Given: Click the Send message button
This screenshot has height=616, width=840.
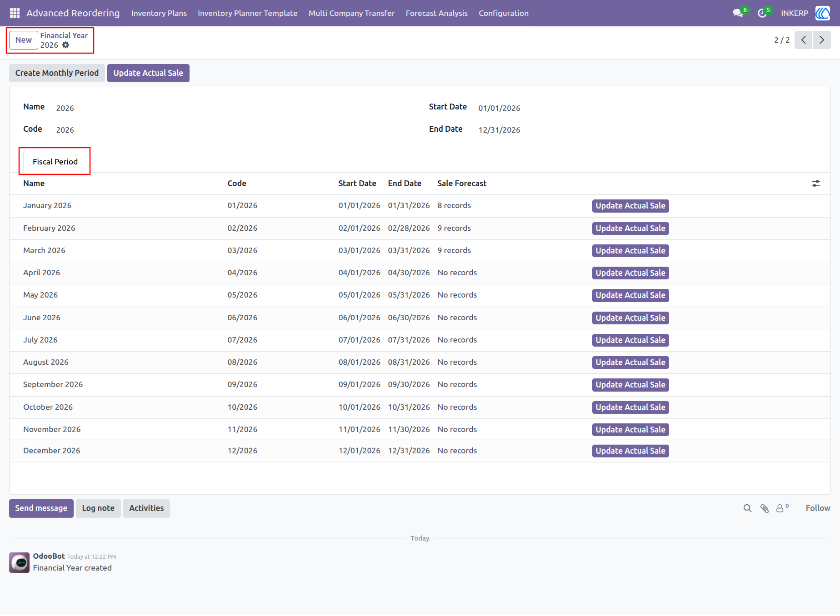Looking at the screenshot, I should [41, 508].
